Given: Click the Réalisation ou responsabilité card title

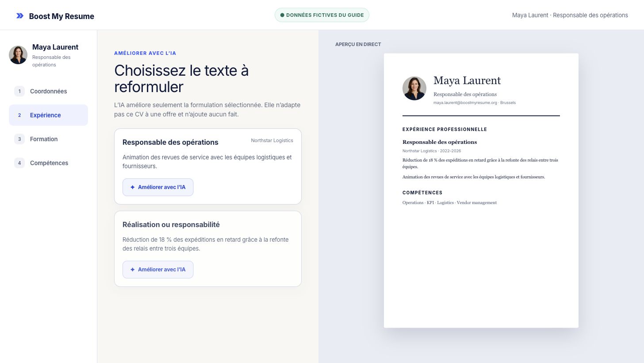Looking at the screenshot, I should coord(171,224).
